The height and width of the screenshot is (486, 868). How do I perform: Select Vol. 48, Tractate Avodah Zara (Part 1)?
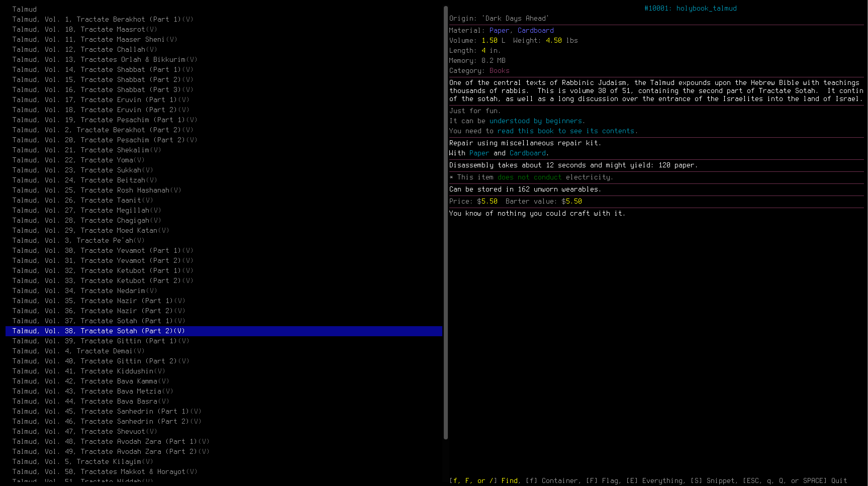(x=111, y=441)
